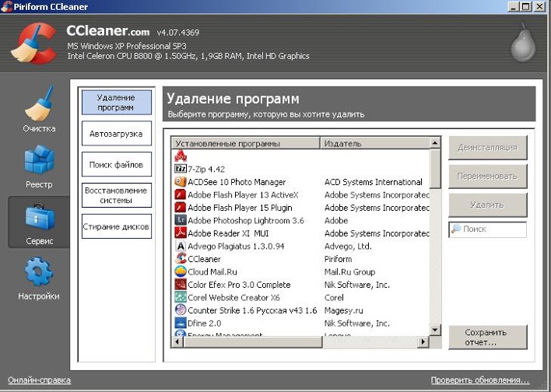
Task: Click the unnamed red Adobe icon at list top
Action: [181, 156]
